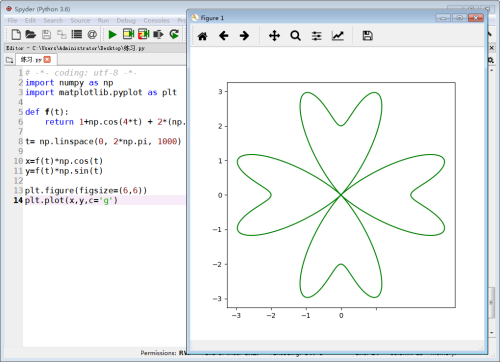
Task: Click the @ symbol finder icon
Action: coord(92,34)
